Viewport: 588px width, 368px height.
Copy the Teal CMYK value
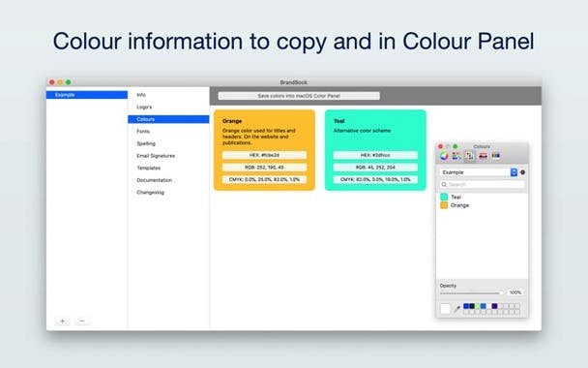[x=375, y=180]
